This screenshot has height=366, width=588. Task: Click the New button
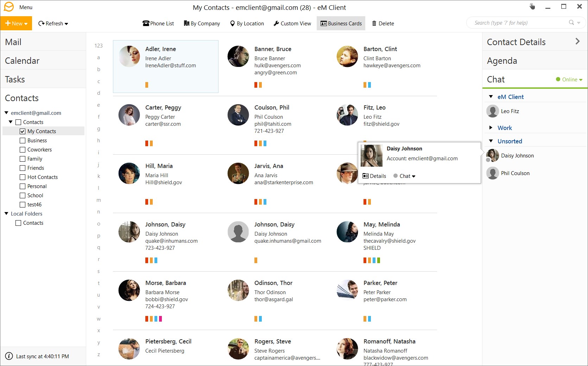pos(16,24)
